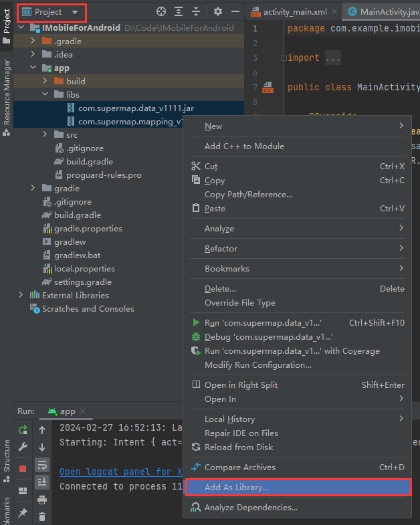Choose Reload from Disk in context menu
The width and height of the screenshot is (420, 525).
point(238,447)
